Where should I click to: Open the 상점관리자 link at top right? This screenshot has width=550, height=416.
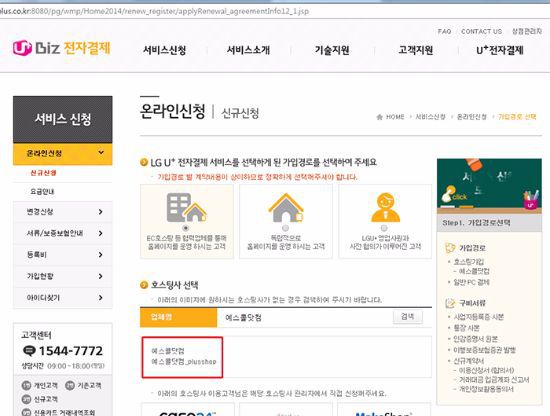(527, 31)
